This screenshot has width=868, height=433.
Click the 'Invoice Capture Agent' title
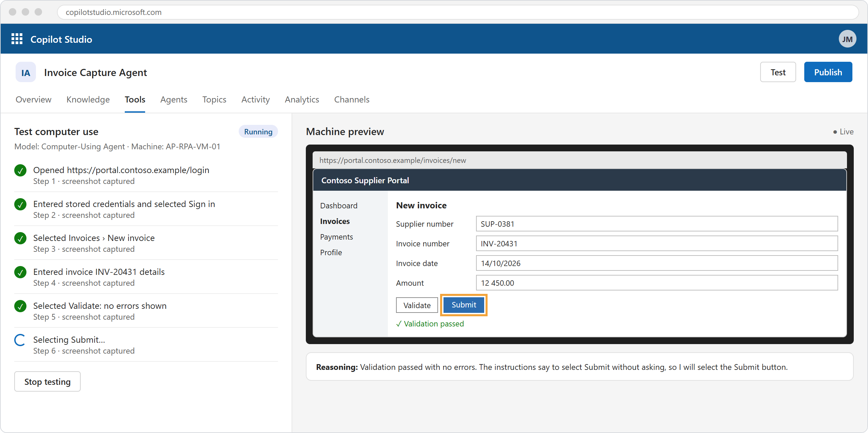(96, 72)
